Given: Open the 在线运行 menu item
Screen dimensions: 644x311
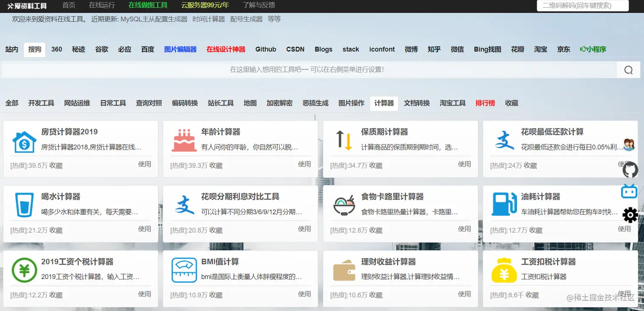Looking at the screenshot, I should (x=102, y=5).
